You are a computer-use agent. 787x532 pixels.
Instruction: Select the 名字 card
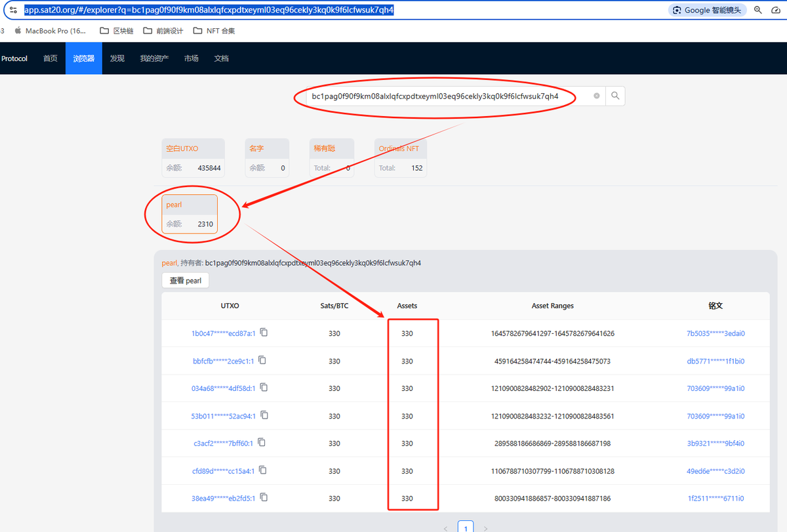268,158
